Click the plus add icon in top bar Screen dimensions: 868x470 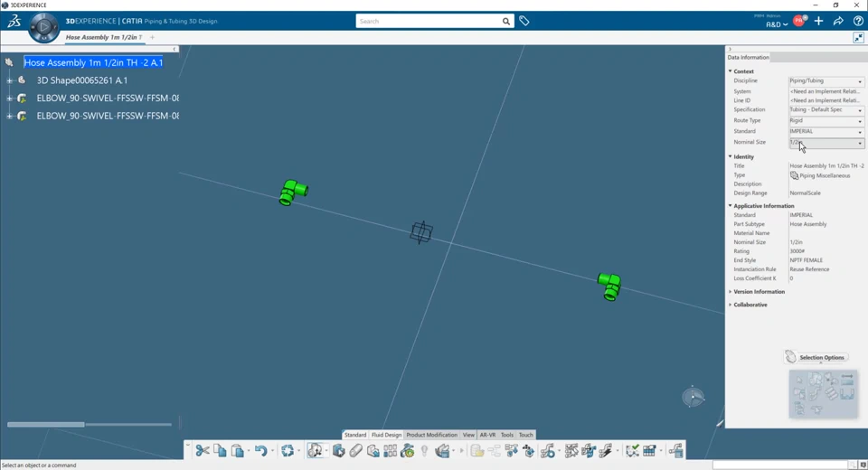[x=819, y=21]
